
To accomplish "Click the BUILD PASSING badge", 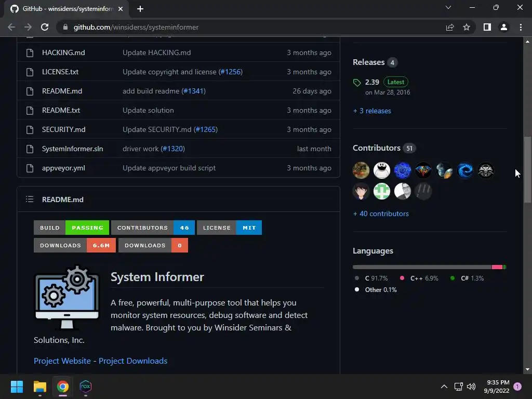I will (71, 228).
